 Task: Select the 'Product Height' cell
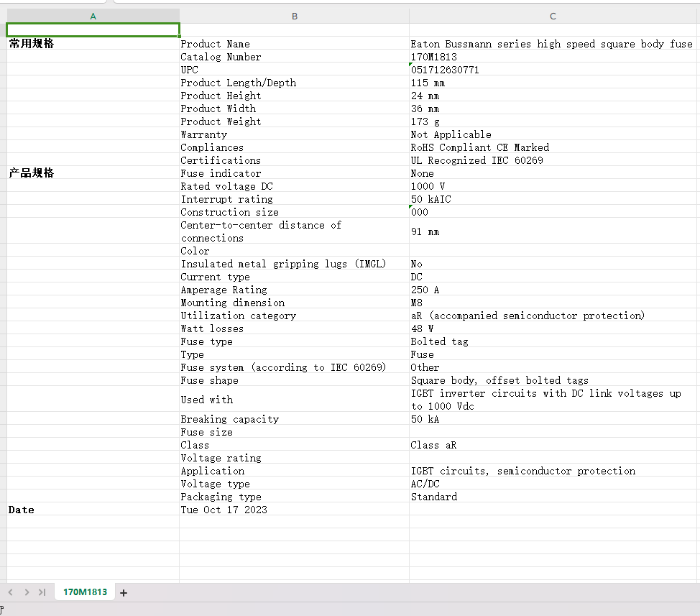coord(294,95)
